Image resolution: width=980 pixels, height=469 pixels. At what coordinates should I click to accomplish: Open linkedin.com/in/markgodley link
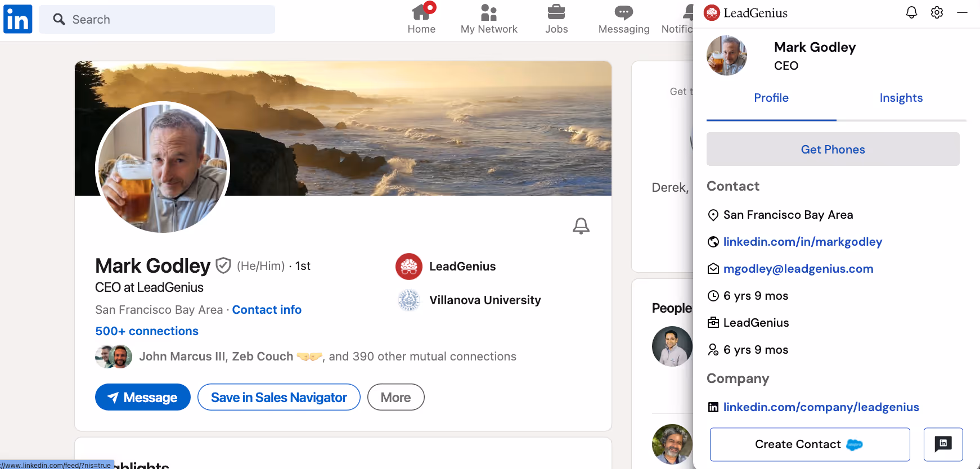(803, 242)
